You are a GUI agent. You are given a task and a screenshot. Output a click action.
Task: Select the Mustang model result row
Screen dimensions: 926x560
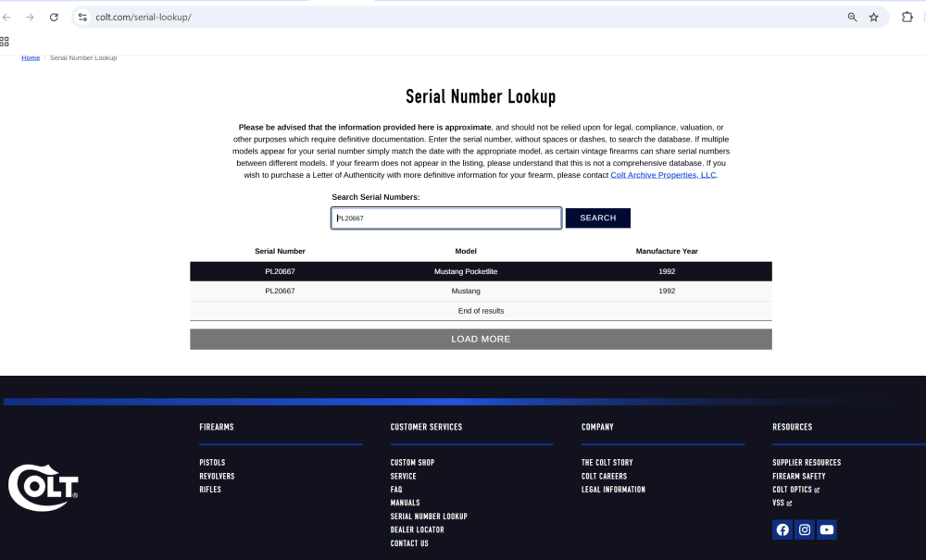click(x=481, y=291)
